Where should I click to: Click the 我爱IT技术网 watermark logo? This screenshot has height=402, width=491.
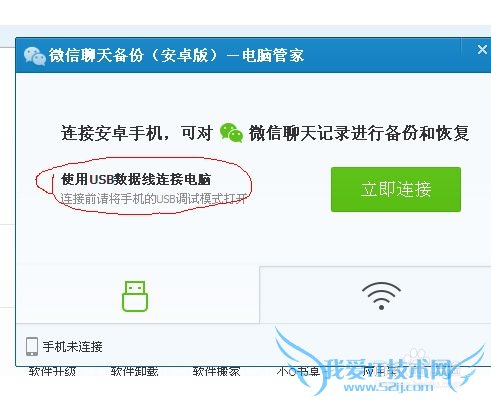pos(388,369)
